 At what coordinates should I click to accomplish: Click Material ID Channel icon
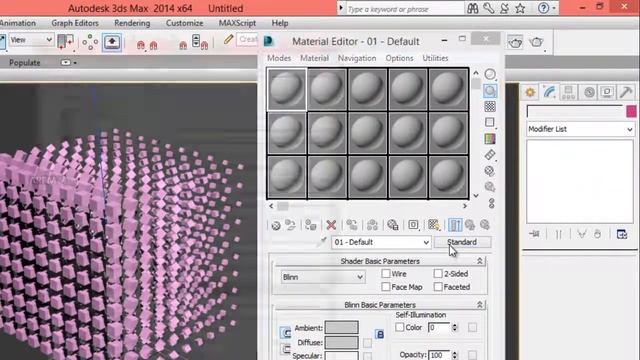pos(413,225)
